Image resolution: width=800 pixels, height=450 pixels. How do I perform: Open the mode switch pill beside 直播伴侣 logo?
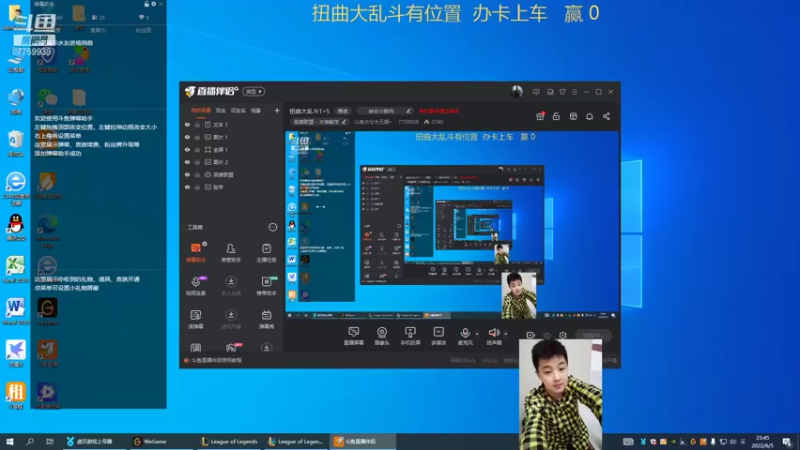[x=254, y=91]
